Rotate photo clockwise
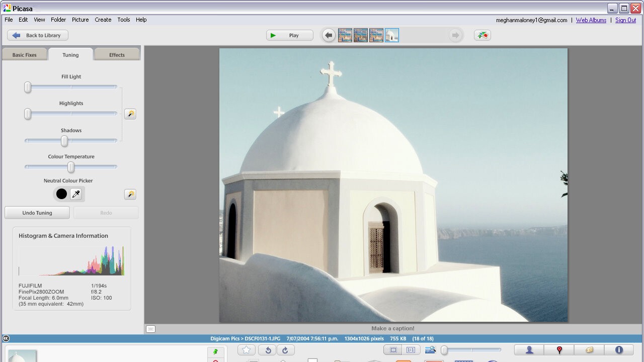Screen dimensions: 644x362 coord(285,350)
